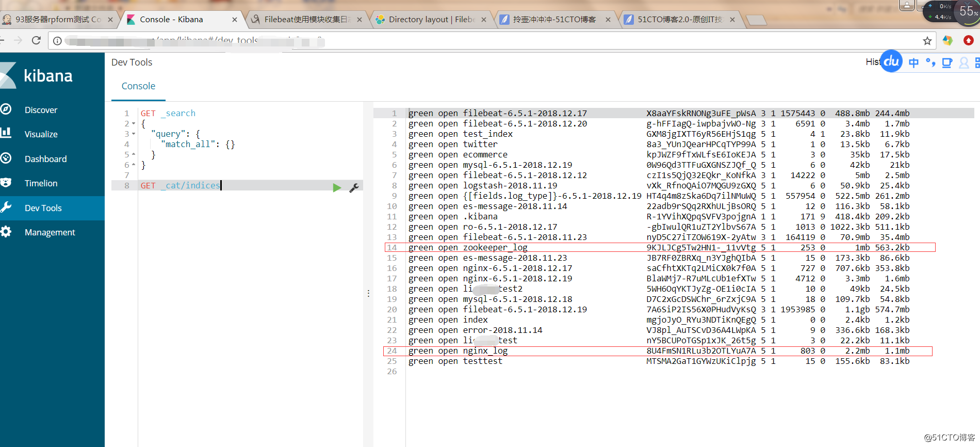Click the mysql-6.5.1-2018.12.18 output row
Viewport: 980px width, 447px height.
point(659,299)
